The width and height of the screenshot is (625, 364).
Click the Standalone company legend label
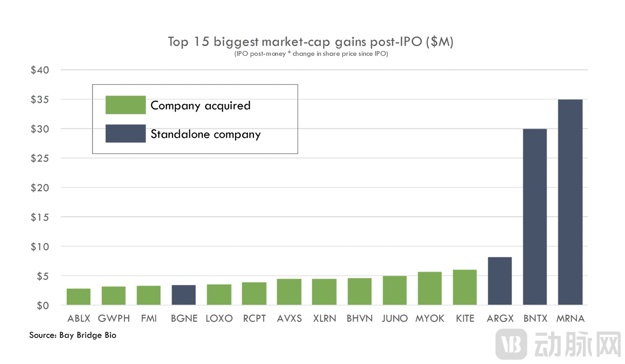(205, 134)
